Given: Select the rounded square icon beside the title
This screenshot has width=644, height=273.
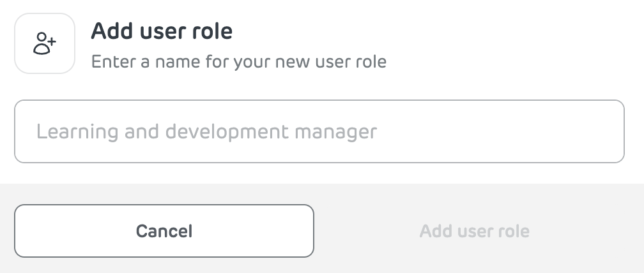Looking at the screenshot, I should [45, 43].
